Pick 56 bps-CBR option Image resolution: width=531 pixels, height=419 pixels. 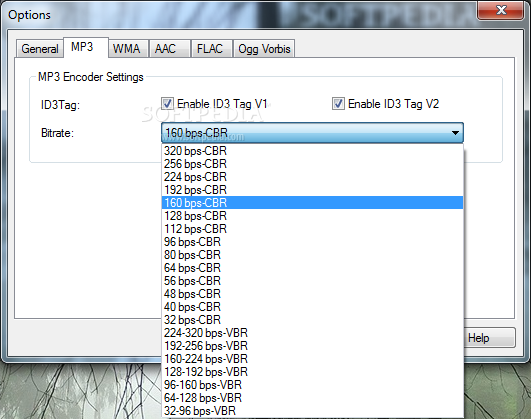(312, 280)
